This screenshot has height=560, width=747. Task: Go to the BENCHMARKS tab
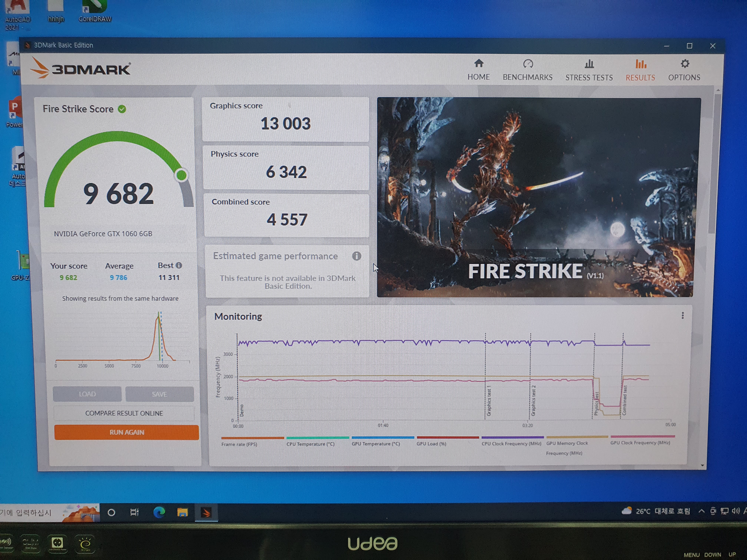tap(527, 70)
